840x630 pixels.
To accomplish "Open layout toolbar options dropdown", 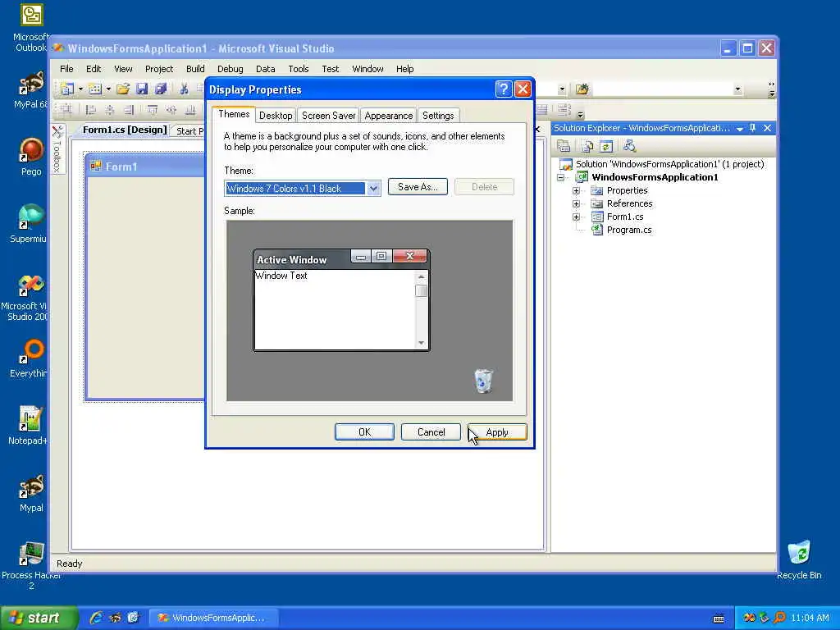I will click(580, 114).
